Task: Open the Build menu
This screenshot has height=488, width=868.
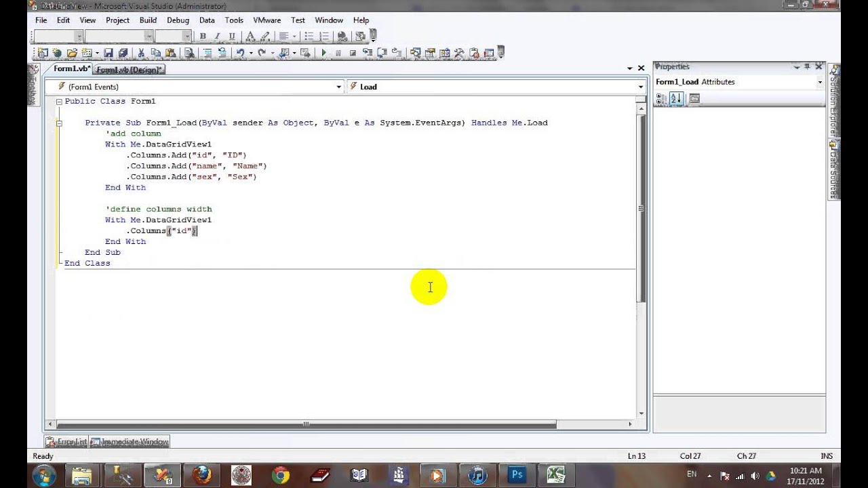Action: tap(148, 20)
